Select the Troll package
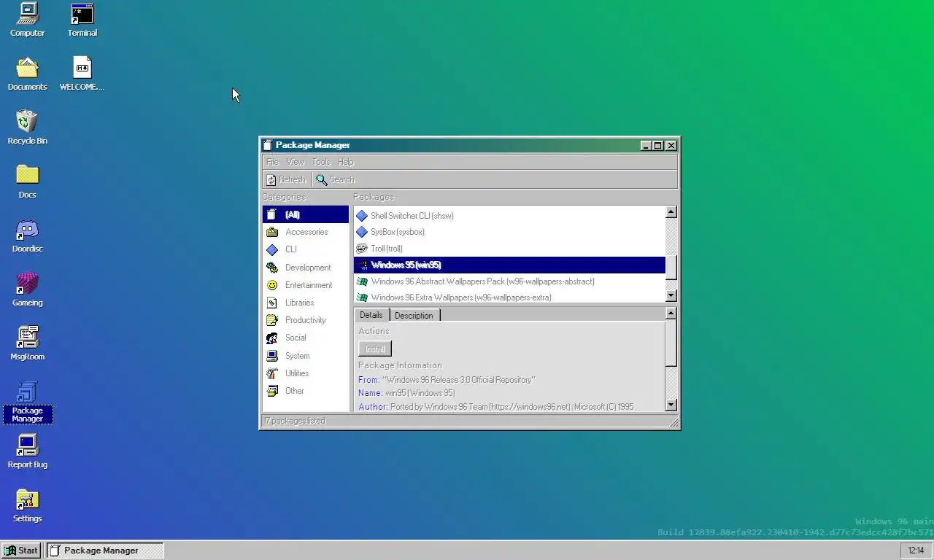This screenshot has width=934, height=560. pyautogui.click(x=509, y=249)
